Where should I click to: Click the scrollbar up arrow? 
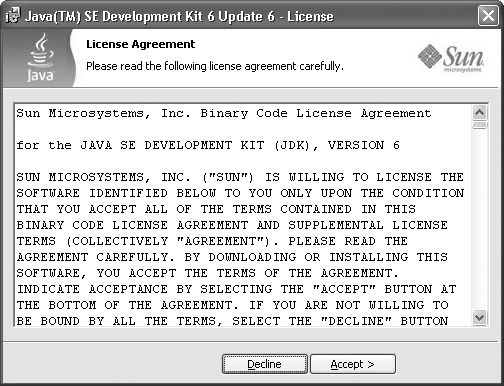tap(479, 112)
